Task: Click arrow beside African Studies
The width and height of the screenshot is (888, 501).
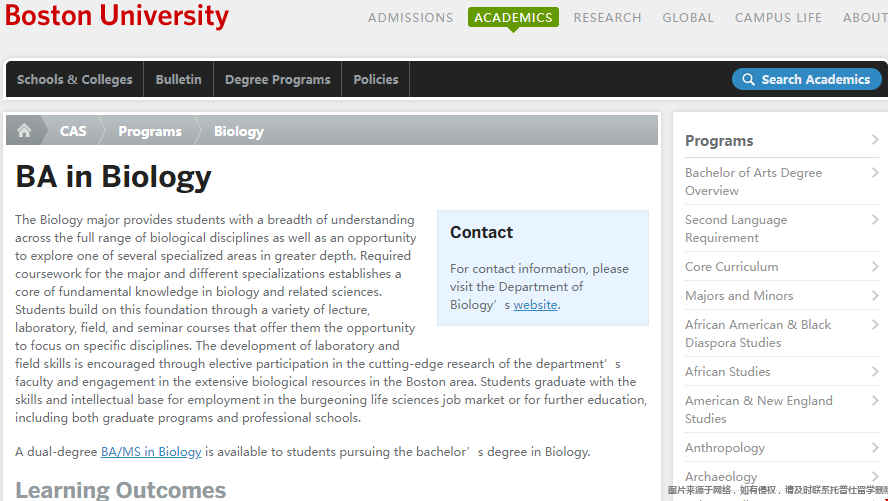Action: pyautogui.click(x=875, y=371)
